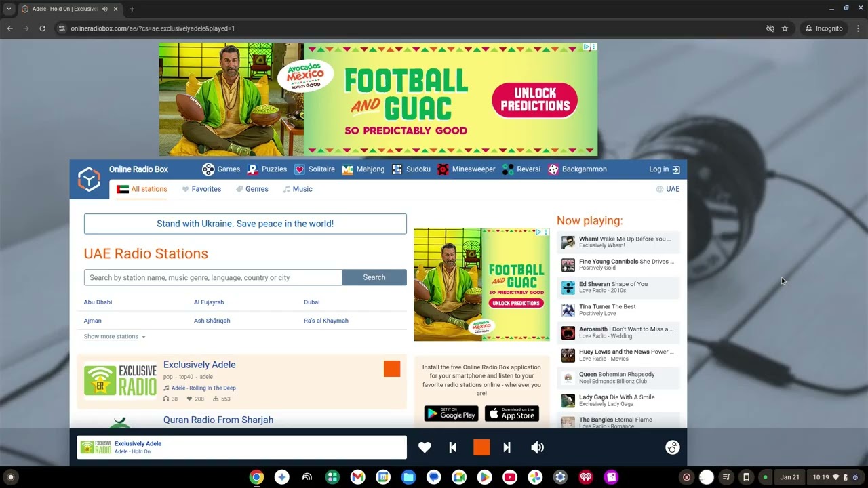Open the Play Store from the shelf
Screen dimensions: 868x488
(484, 477)
